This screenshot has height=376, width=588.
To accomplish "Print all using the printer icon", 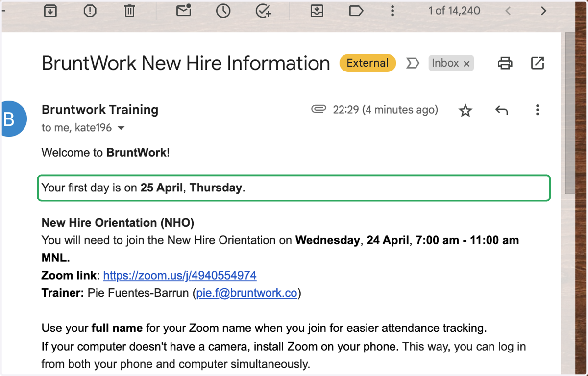I will pos(505,63).
